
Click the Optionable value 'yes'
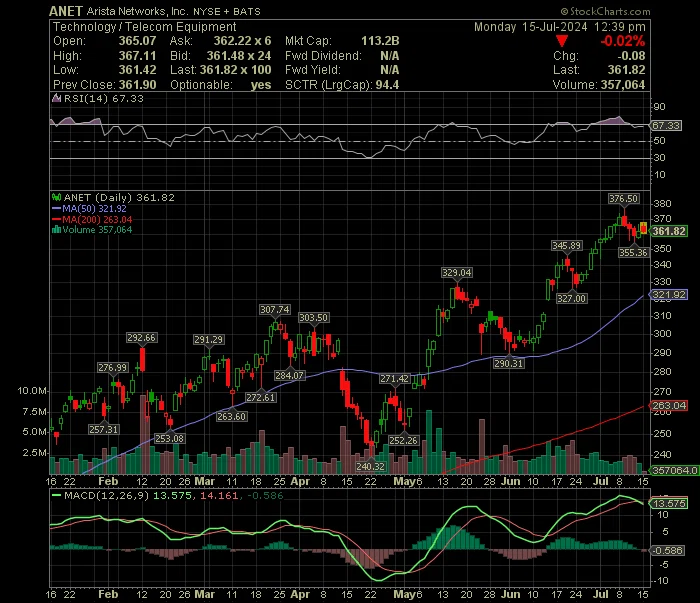pyautogui.click(x=261, y=85)
